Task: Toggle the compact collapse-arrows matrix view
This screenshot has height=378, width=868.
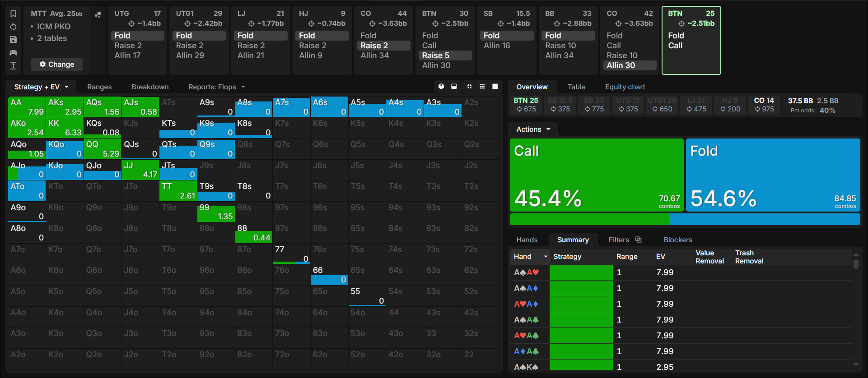Action: click(x=469, y=87)
